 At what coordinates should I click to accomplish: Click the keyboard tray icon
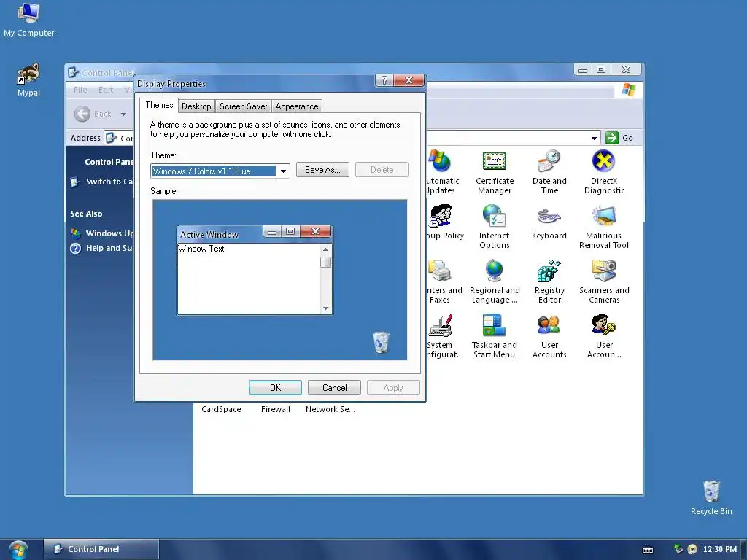(648, 550)
